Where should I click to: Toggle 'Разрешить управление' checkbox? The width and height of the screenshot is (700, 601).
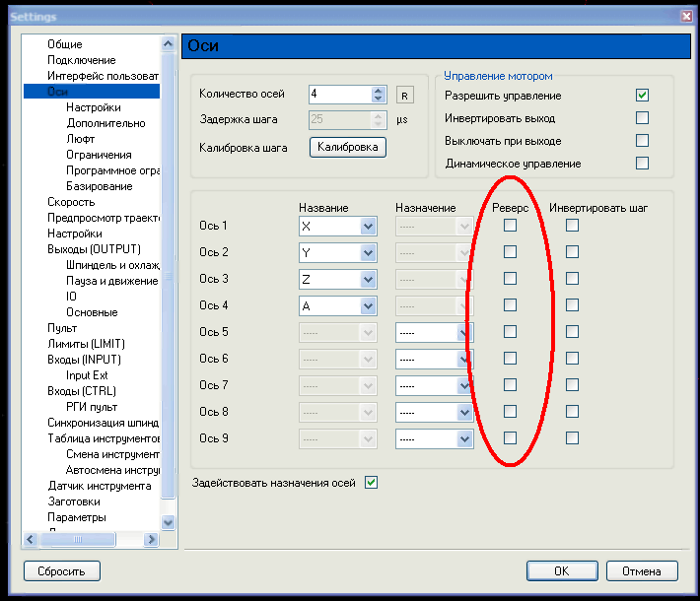642,95
